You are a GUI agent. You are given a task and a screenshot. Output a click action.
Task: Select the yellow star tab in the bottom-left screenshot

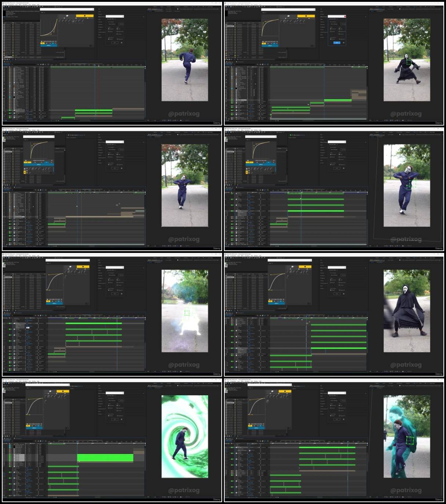click(63, 391)
